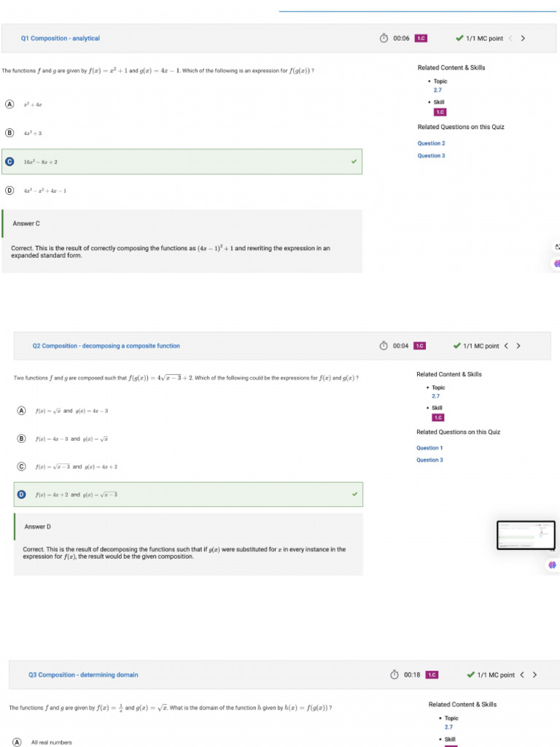Select option A in Question 1

9,104
